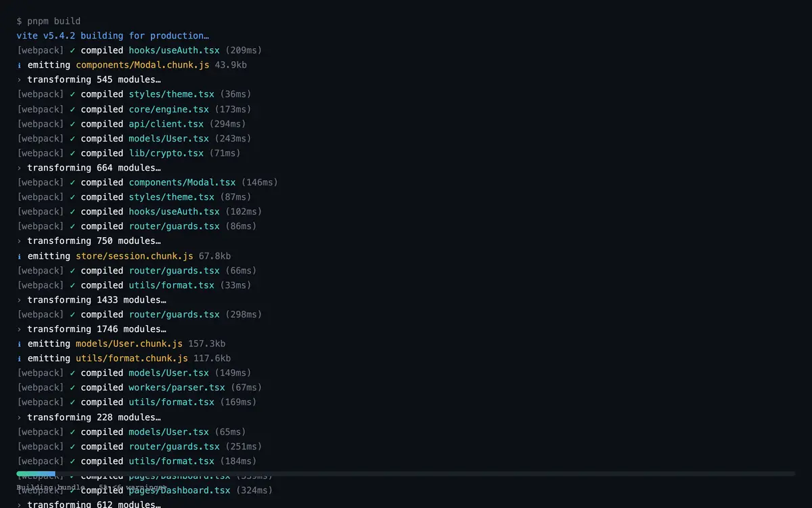Viewport: 812px width, 508px height.
Task: Select the 'transforming 664 modules…' line
Action: coord(89,168)
